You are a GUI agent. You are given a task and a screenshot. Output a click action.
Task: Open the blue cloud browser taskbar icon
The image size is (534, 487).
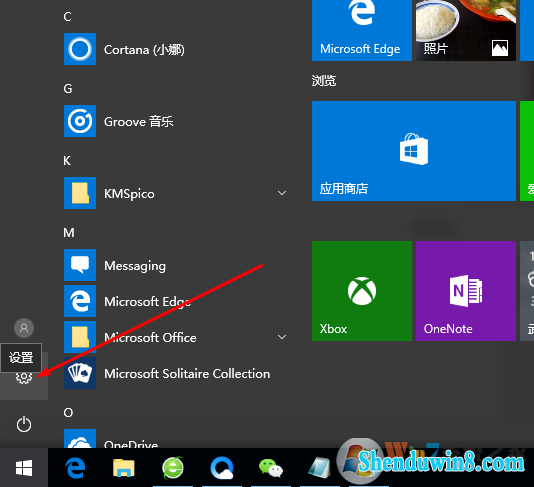click(222, 468)
